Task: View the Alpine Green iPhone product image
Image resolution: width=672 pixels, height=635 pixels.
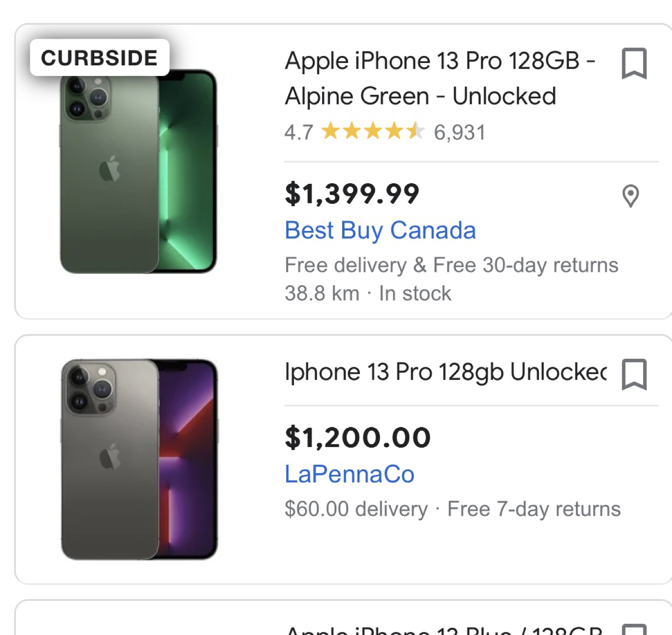Action: pyautogui.click(x=139, y=171)
